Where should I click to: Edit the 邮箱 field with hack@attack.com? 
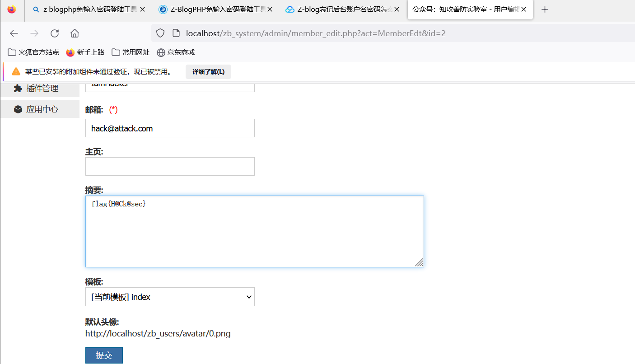(x=170, y=128)
